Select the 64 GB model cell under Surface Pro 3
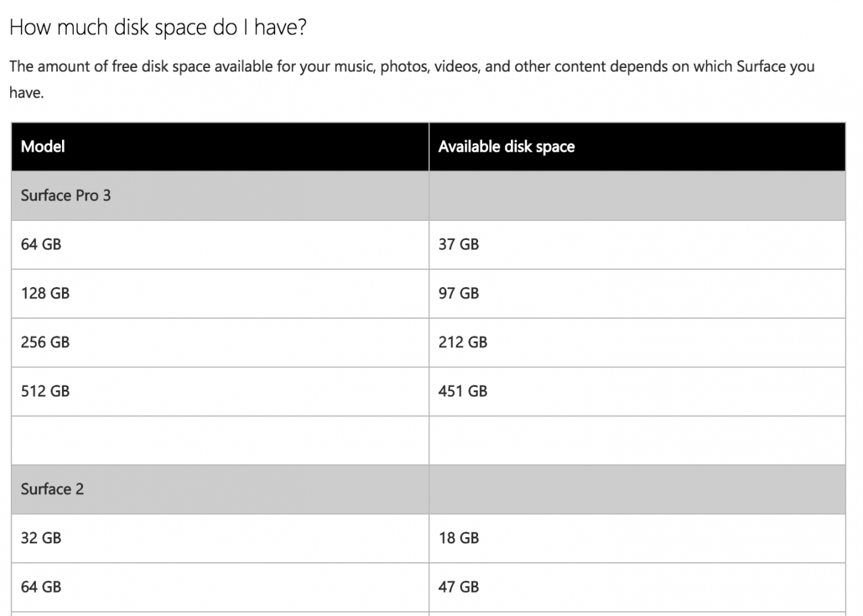This screenshot has width=863, height=616. pos(220,245)
